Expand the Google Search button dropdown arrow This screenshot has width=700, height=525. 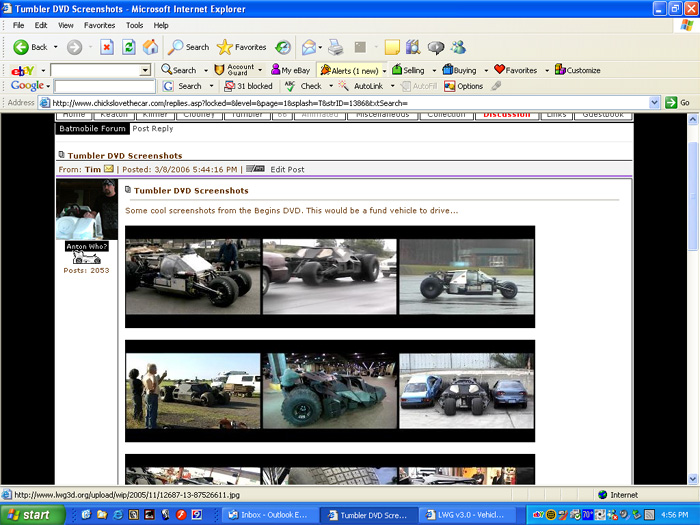(x=212, y=86)
